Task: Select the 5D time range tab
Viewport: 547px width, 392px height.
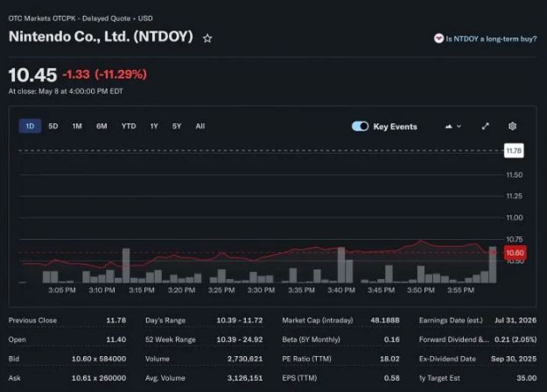Action: 53,126
